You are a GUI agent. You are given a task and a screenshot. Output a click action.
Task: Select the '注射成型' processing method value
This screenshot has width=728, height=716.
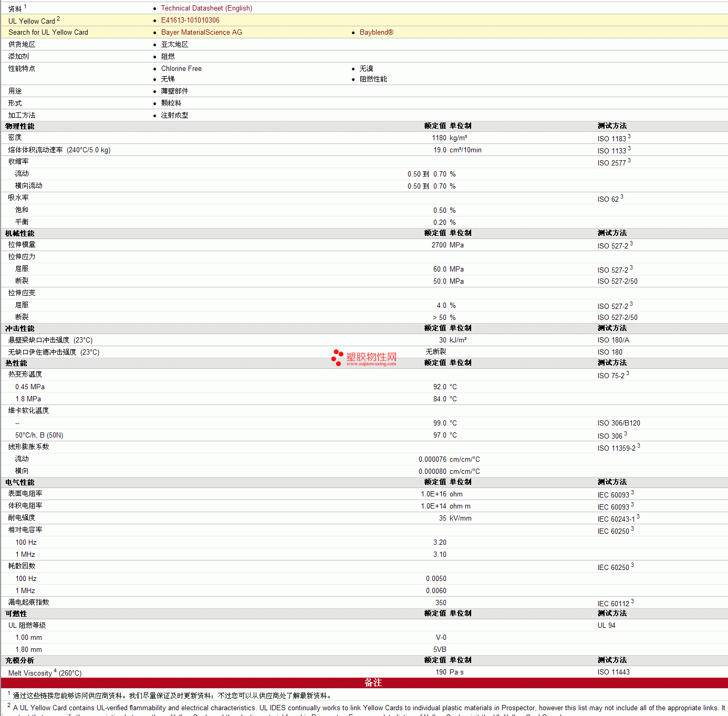point(174,116)
